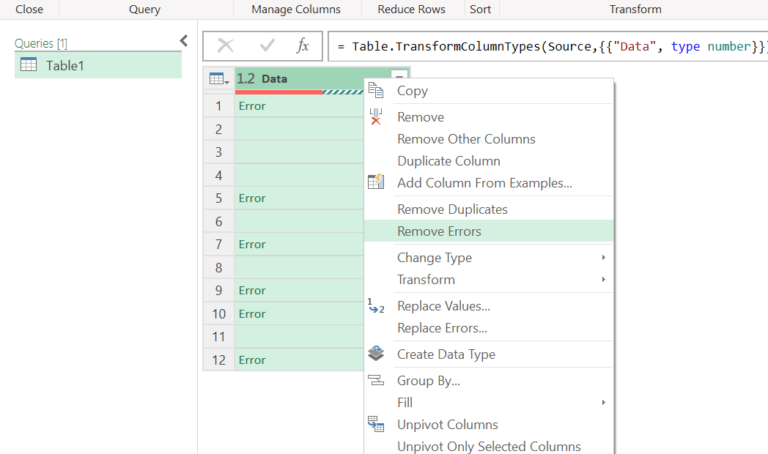Select row number 6
Image resolution: width=768 pixels, height=454 pixels.
(218, 221)
